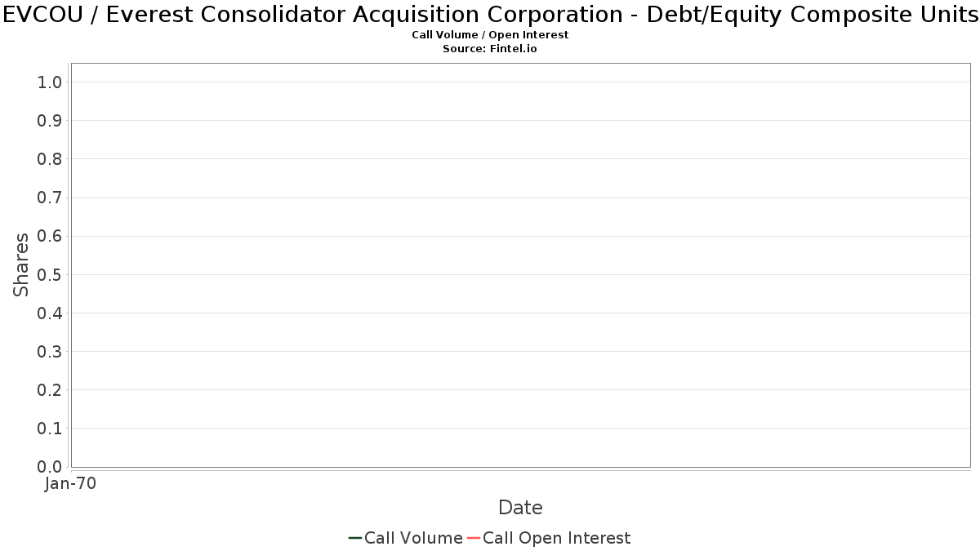
Task: Click the 0.0 y-axis tick label
Action: click(51, 467)
